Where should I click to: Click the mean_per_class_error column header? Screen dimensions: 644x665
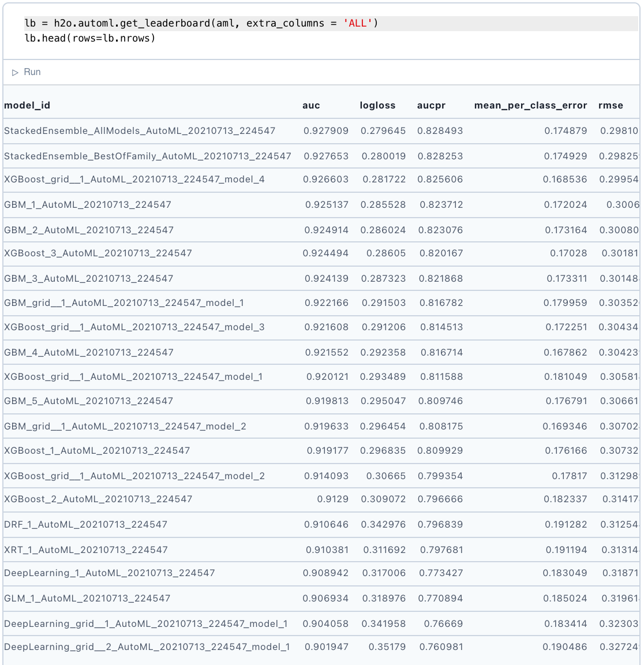point(530,105)
